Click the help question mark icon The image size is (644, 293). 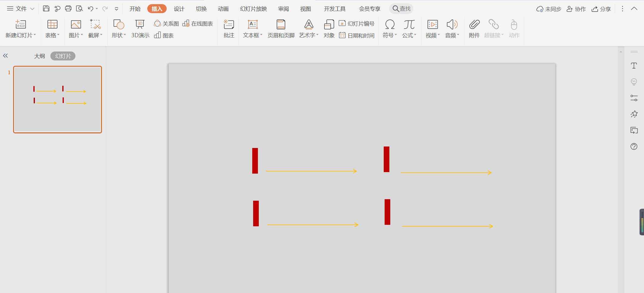[634, 146]
